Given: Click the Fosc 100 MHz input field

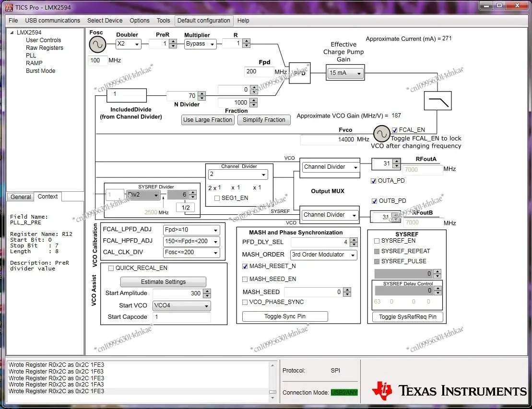Looking at the screenshot, I should pos(98,61).
